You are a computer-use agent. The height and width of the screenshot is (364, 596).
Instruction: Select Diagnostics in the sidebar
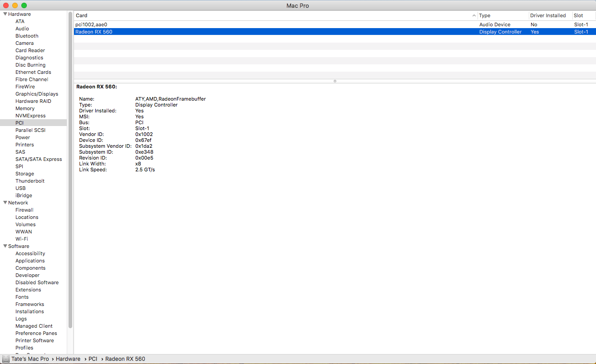30,58
